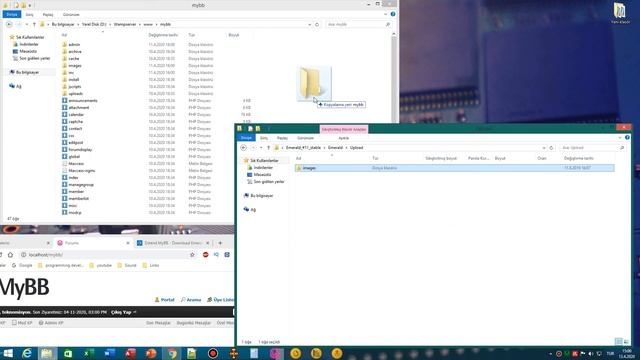
Task: Open Görünüm tab in mybb Explorer window
Action: (71, 15)
